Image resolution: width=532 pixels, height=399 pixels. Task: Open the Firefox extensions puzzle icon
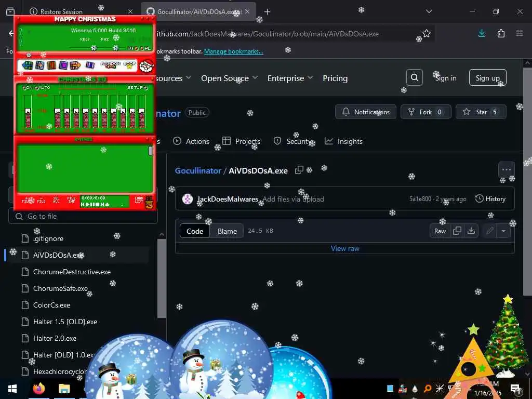coord(501,33)
